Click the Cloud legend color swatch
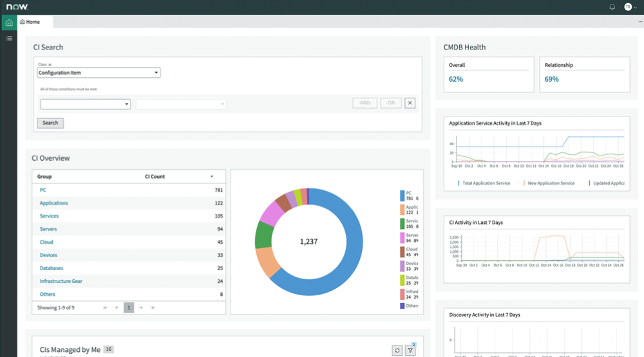This screenshot has height=357, width=644. tap(402, 252)
